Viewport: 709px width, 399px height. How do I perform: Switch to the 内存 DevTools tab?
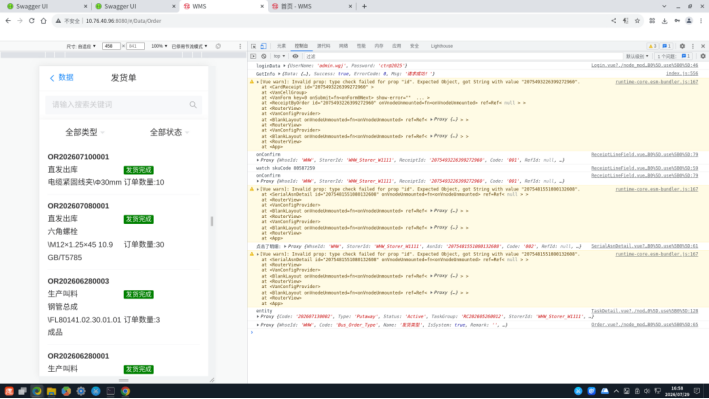(379, 46)
